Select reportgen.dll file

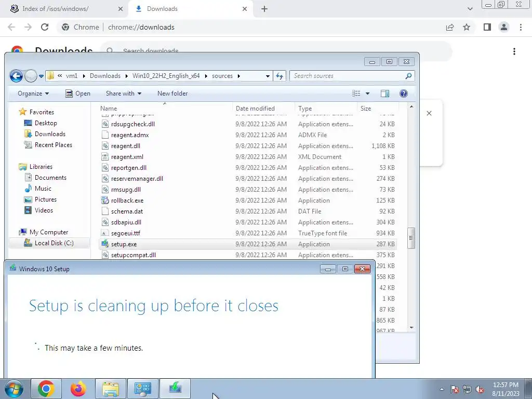[129, 168]
